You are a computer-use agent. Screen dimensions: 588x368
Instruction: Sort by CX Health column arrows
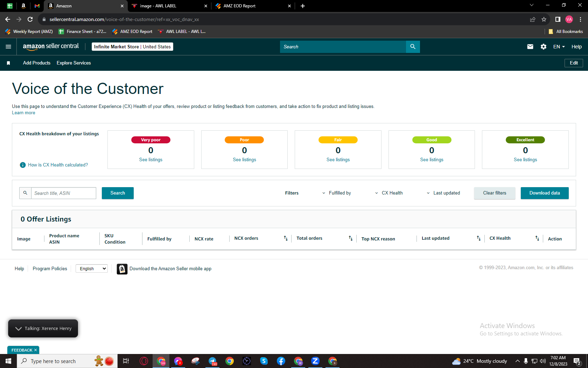537,238
